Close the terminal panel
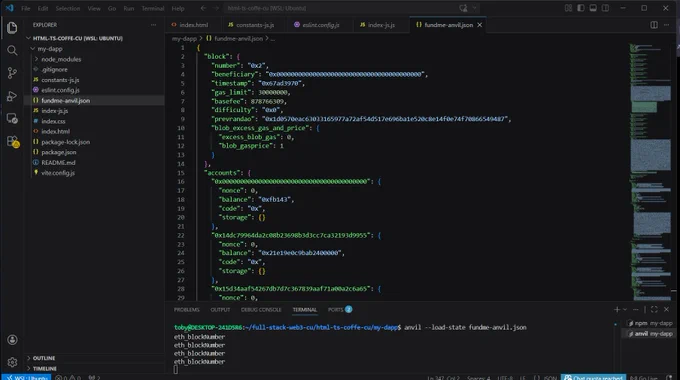Screen dimensions: 680x380 (667, 309)
